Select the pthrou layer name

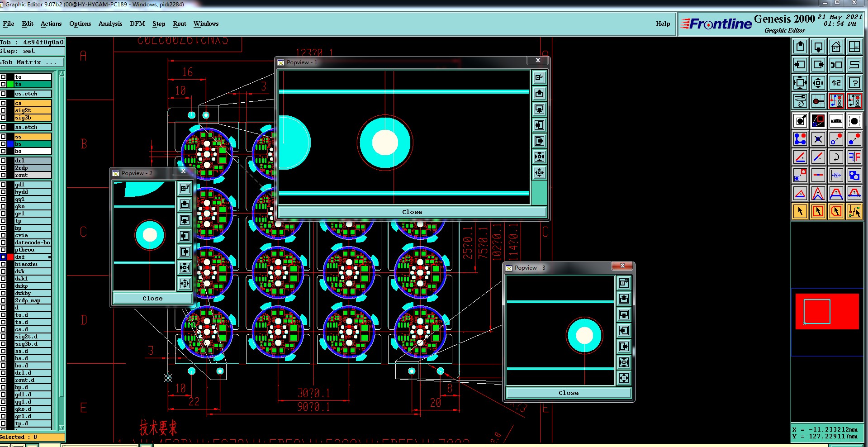[33, 250]
